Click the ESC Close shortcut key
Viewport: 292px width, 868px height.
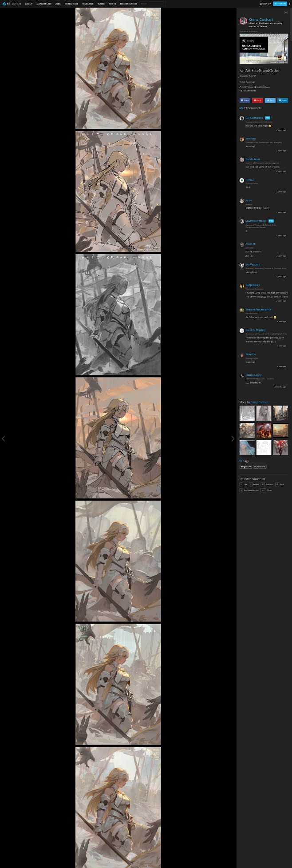(x=263, y=490)
